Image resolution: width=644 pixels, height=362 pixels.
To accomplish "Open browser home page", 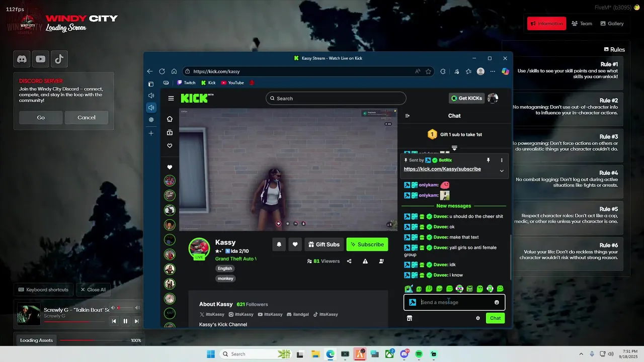I will (x=174, y=71).
